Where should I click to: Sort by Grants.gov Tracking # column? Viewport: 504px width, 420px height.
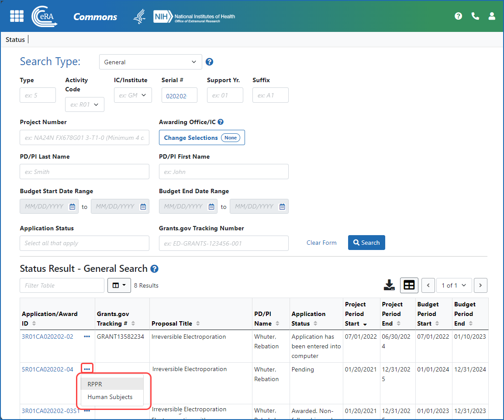pyautogui.click(x=133, y=323)
